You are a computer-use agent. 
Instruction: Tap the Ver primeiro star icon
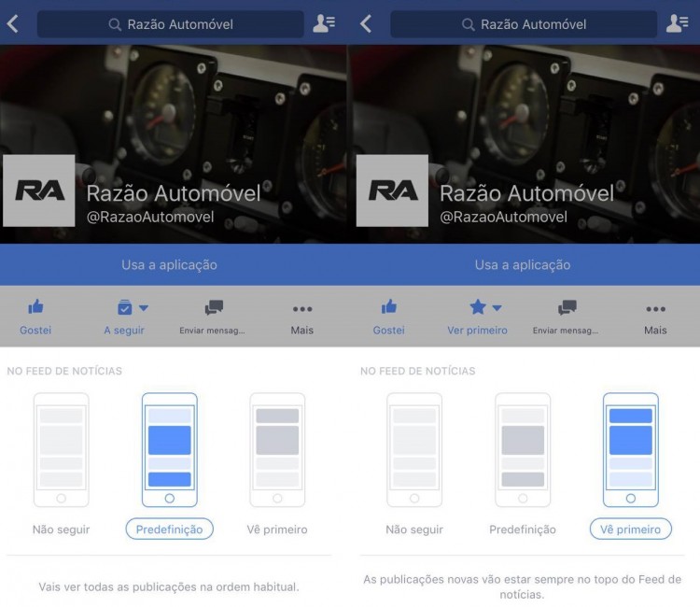[478, 307]
